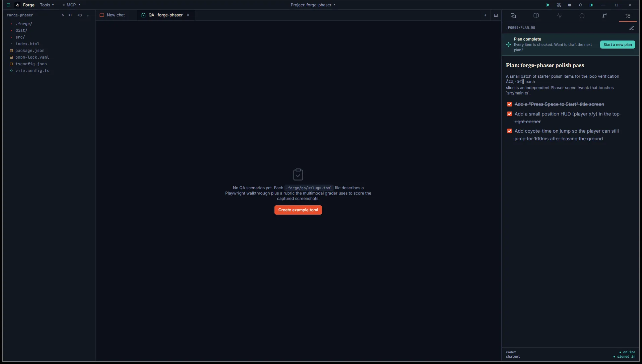The height and width of the screenshot is (364, 642).
Task: Open vite.config.ts in the file tree
Action: click(x=32, y=71)
